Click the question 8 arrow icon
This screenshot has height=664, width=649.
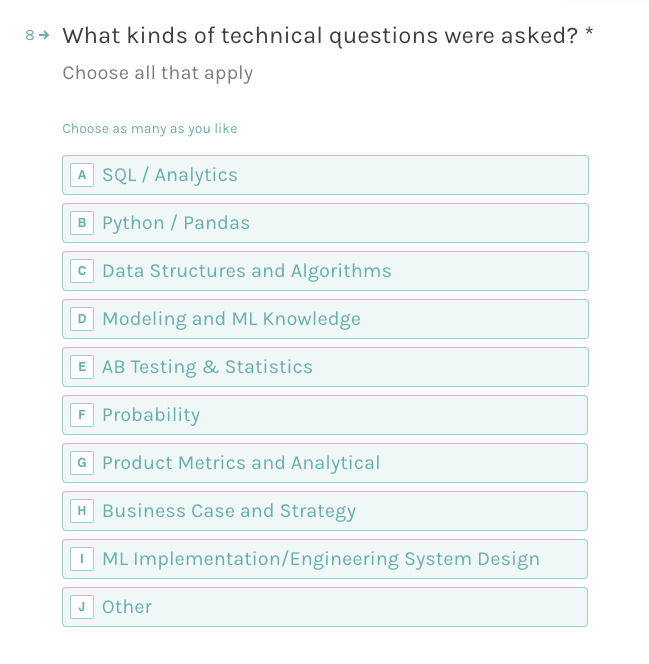pos(44,35)
